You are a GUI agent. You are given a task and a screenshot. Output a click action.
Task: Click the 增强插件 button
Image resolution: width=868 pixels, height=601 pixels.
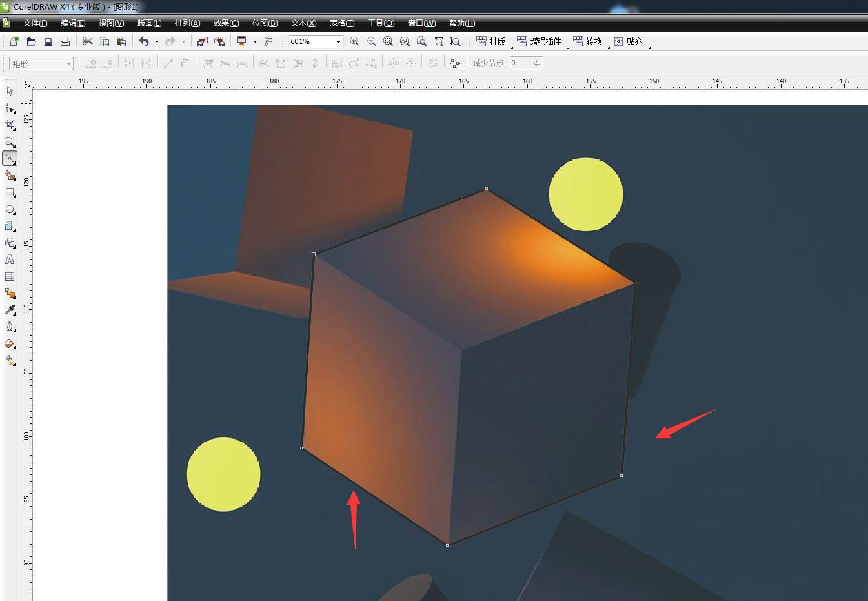tap(539, 41)
